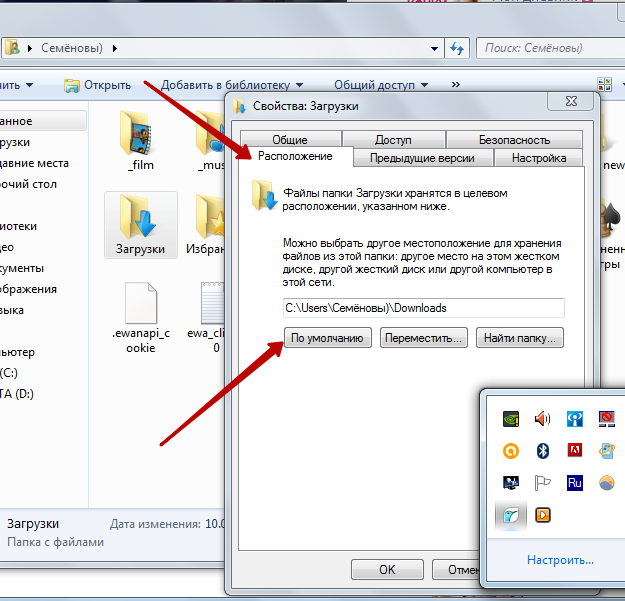The width and height of the screenshot is (625, 601).
Task: Expand the address bar history dropdown
Action: pyautogui.click(x=434, y=49)
